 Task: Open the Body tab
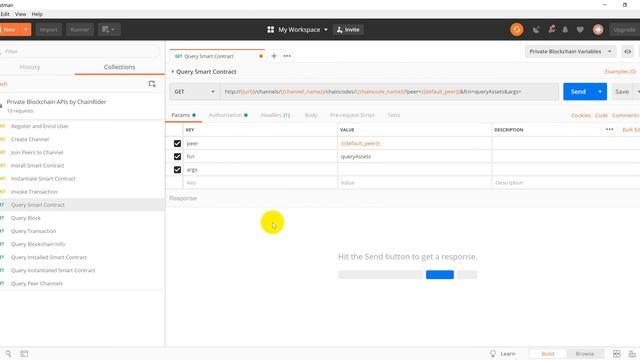pyautogui.click(x=311, y=115)
